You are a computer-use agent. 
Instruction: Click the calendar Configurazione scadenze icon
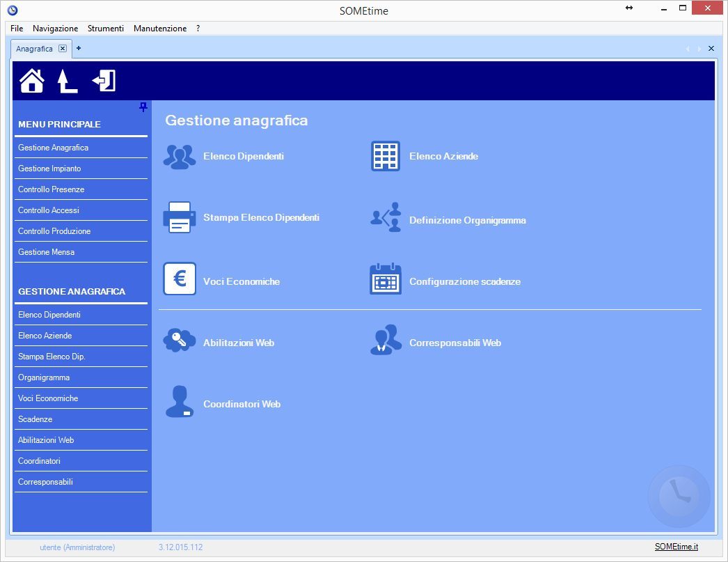(x=386, y=279)
